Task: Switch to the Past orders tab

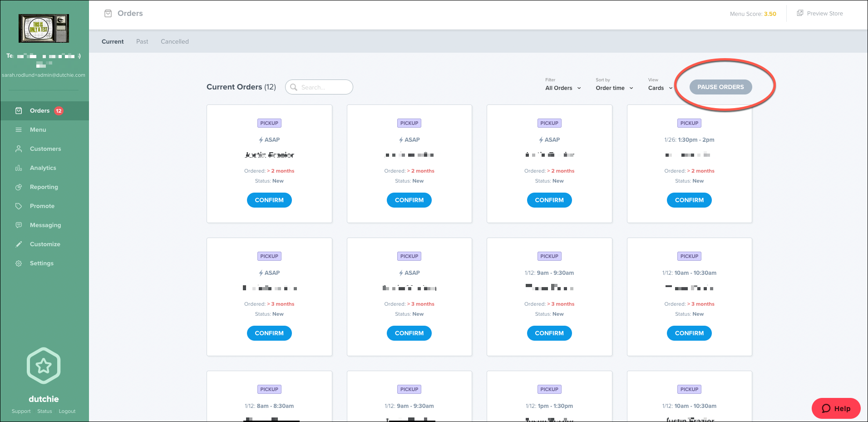Action: point(142,41)
